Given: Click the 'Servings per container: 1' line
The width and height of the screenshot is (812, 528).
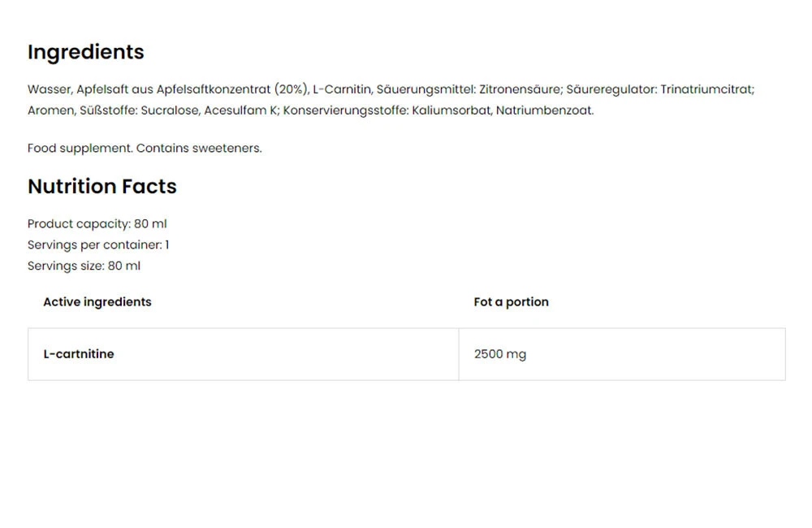Looking at the screenshot, I should [x=98, y=245].
